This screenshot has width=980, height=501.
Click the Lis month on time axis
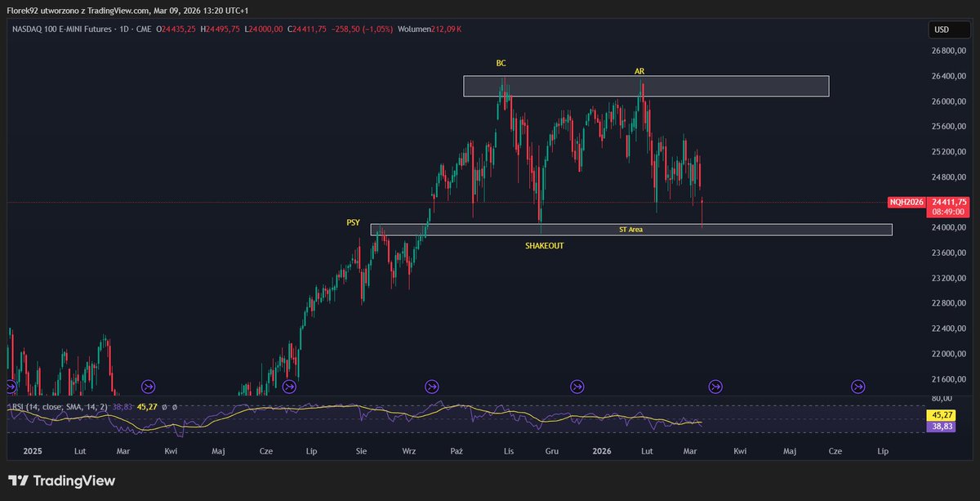pos(509,450)
